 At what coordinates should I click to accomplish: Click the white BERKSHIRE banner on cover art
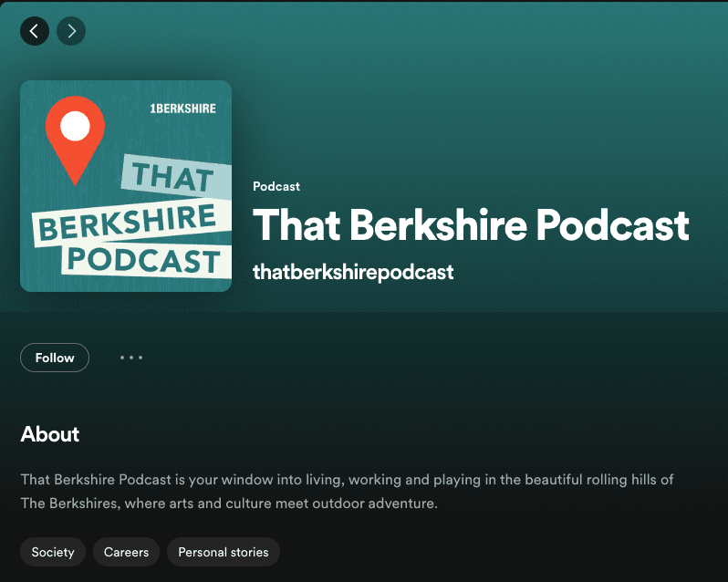point(126,223)
